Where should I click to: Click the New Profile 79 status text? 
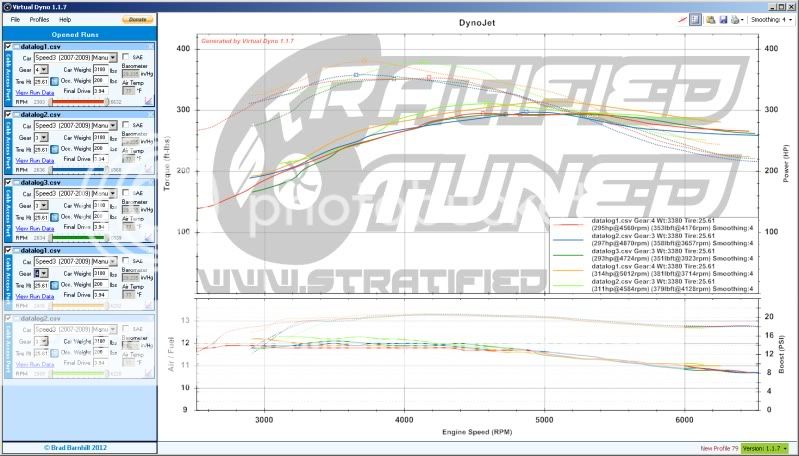(x=719, y=449)
